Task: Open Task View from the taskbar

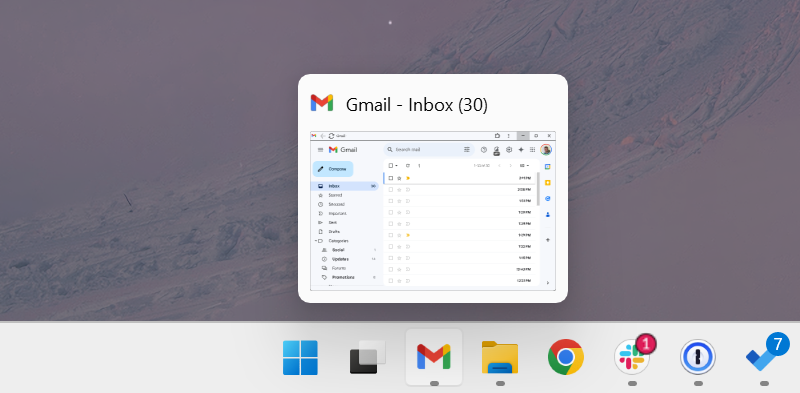Action: pyautogui.click(x=367, y=357)
